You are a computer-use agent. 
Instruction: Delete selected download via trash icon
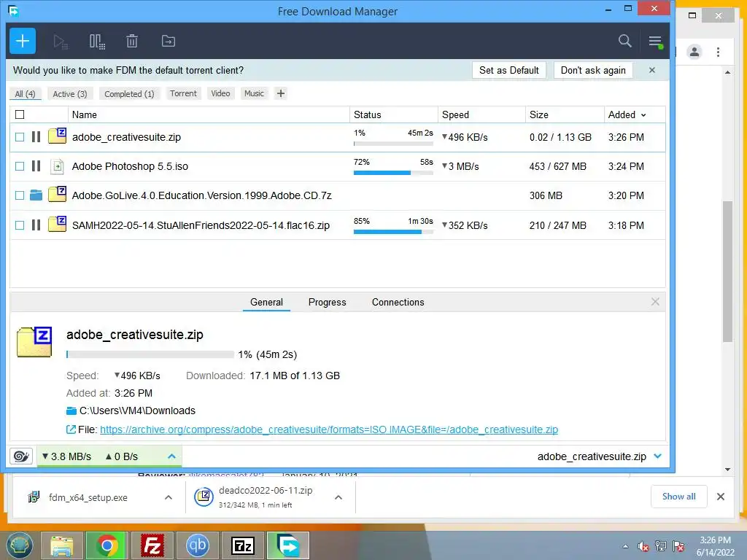[132, 42]
